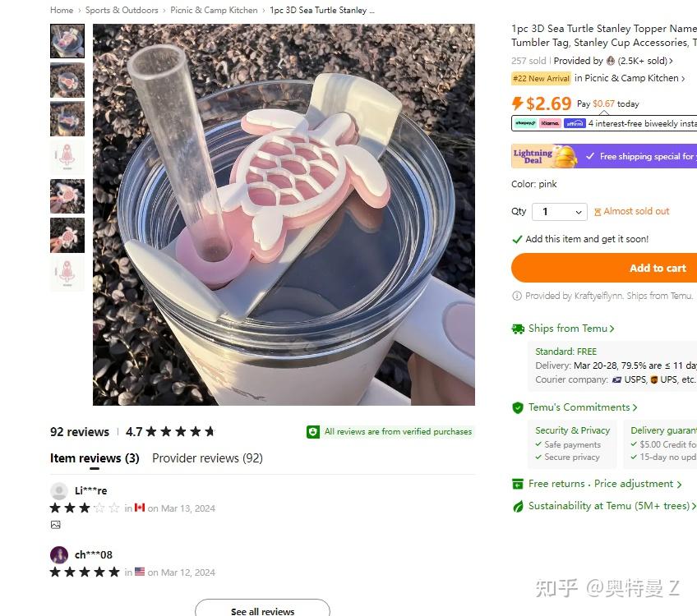Click ch***08 reviewer avatar
697x616 pixels.
pyautogui.click(x=59, y=554)
